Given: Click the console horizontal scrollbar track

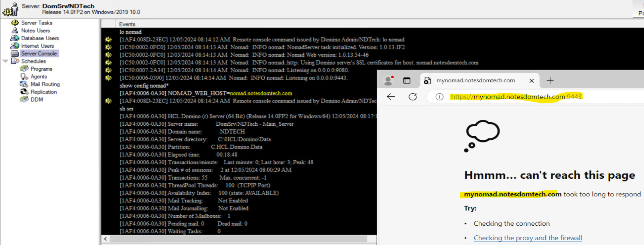Looking at the screenshot, I should [x=239, y=239].
